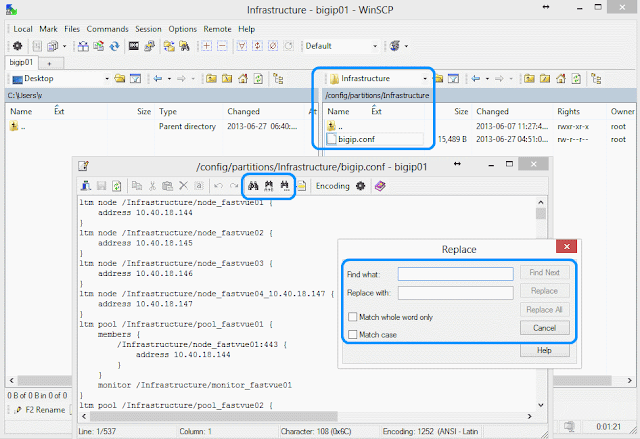Click the editor vertical scrollbar thumb
The image size is (640, 439).
[541, 213]
